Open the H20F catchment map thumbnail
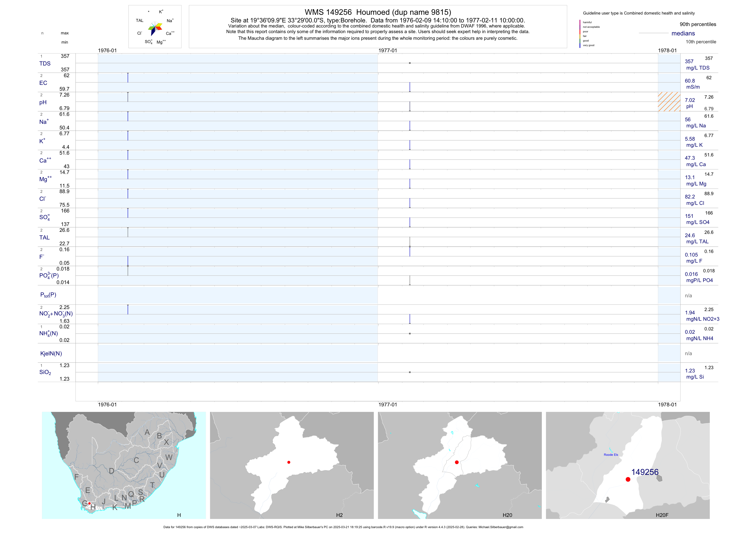 coord(628,465)
